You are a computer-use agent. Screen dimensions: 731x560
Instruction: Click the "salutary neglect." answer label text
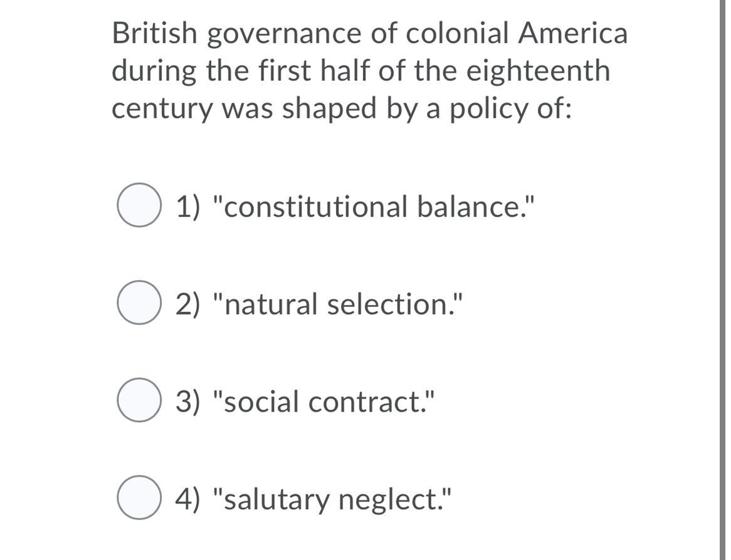(x=331, y=499)
